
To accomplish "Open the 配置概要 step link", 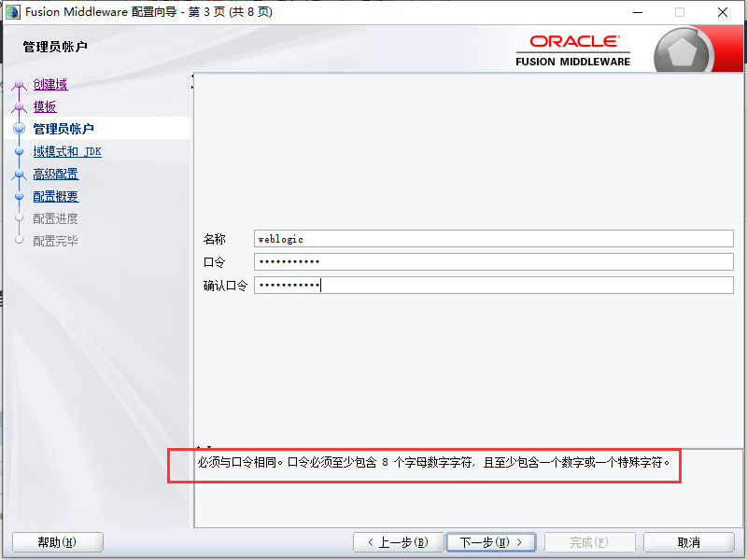I will pos(56,196).
